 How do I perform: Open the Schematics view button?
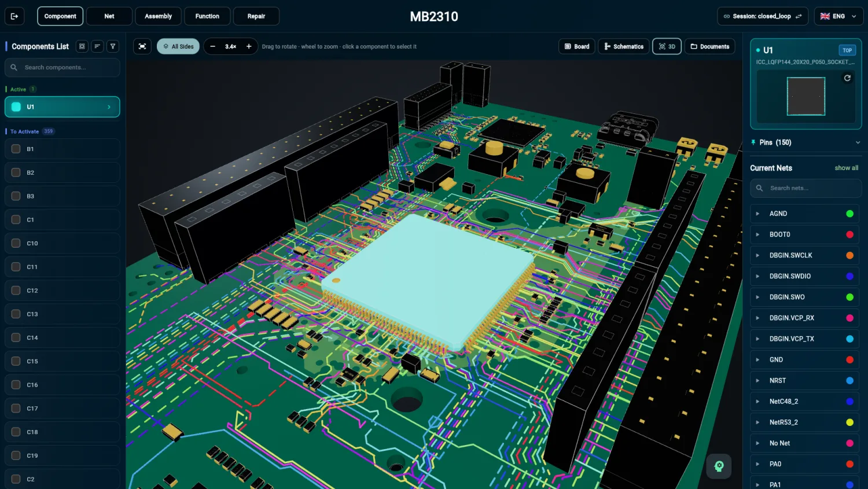(x=624, y=46)
